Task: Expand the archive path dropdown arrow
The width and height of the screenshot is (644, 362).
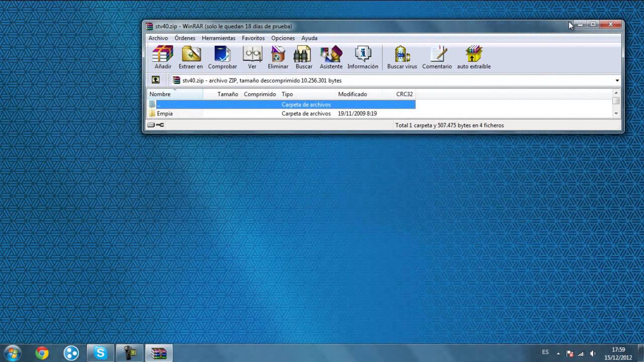Action: coord(617,80)
